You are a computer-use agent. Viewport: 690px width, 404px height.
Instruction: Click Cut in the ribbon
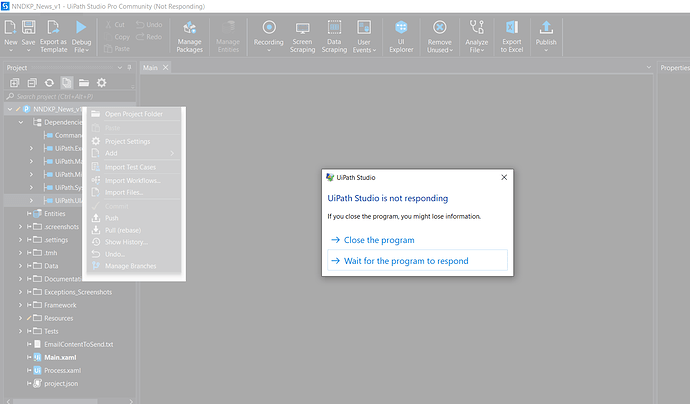click(x=115, y=25)
